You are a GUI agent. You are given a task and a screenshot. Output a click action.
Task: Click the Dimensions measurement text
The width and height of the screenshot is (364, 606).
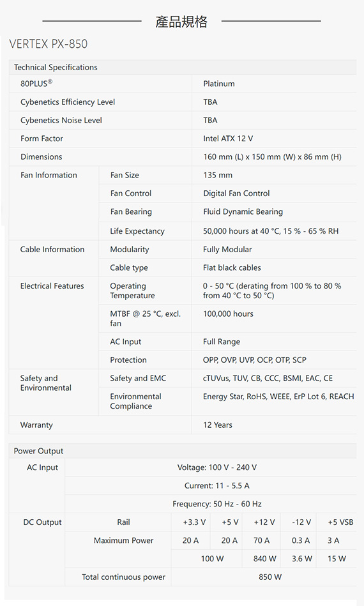coord(273,157)
